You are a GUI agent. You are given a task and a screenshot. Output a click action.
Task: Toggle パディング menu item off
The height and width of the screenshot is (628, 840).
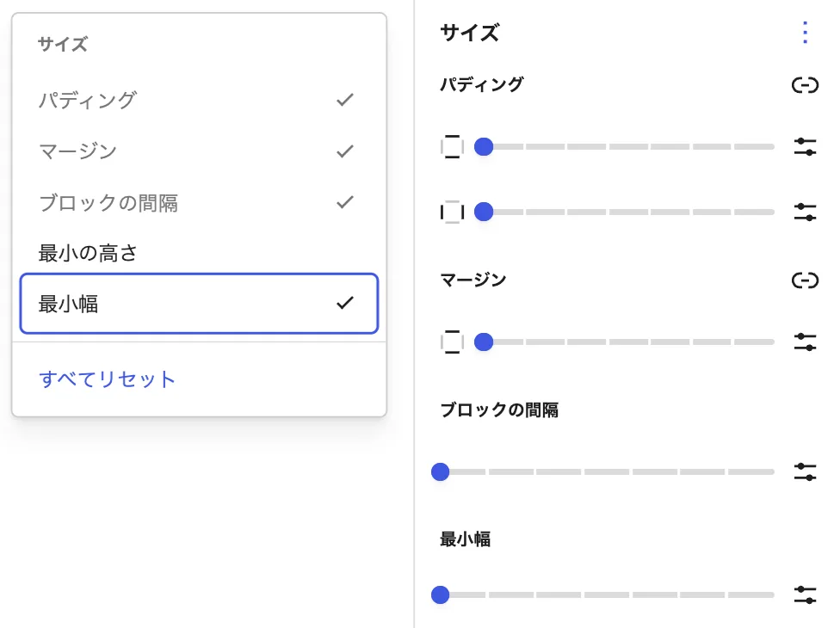[x=199, y=100]
